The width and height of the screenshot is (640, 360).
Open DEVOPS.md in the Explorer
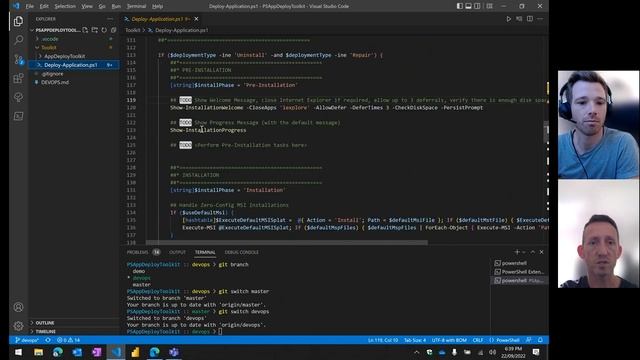point(55,82)
